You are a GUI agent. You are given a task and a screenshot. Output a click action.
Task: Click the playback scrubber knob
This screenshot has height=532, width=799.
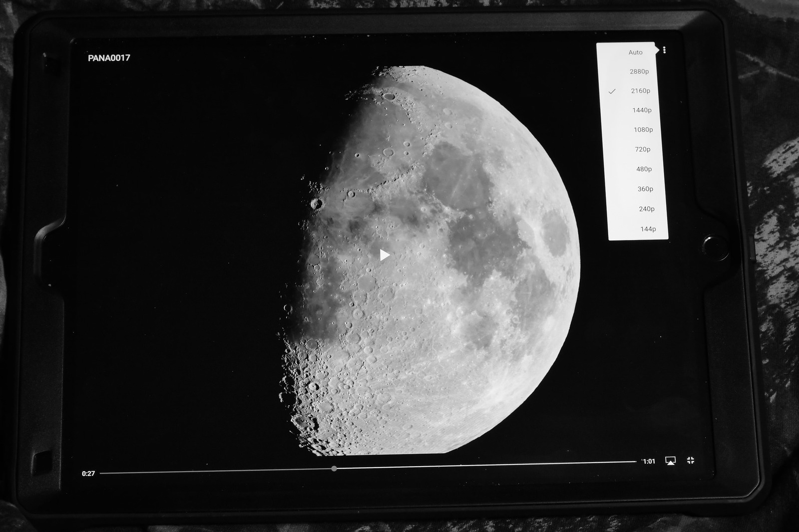334,469
